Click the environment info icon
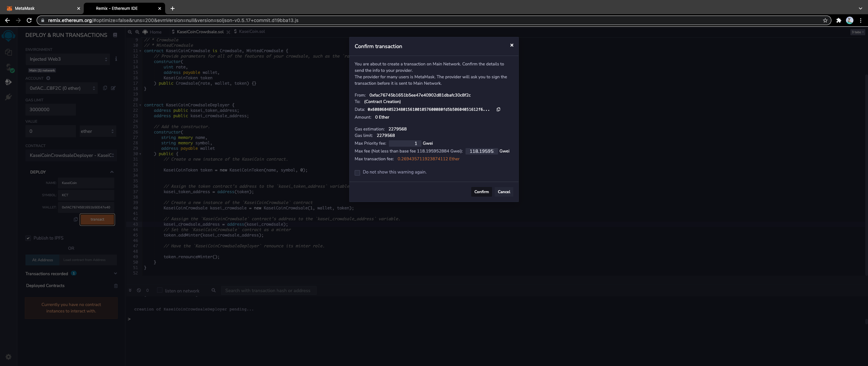868x366 pixels. pos(116,59)
